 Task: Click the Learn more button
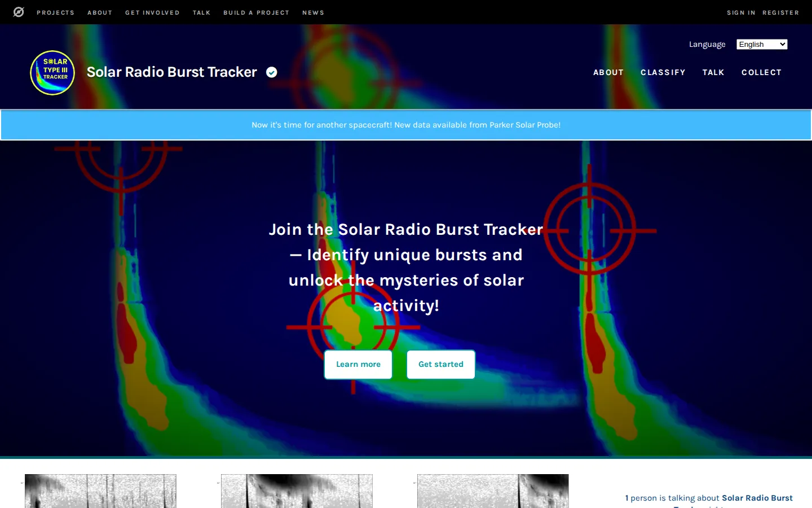pyautogui.click(x=358, y=365)
